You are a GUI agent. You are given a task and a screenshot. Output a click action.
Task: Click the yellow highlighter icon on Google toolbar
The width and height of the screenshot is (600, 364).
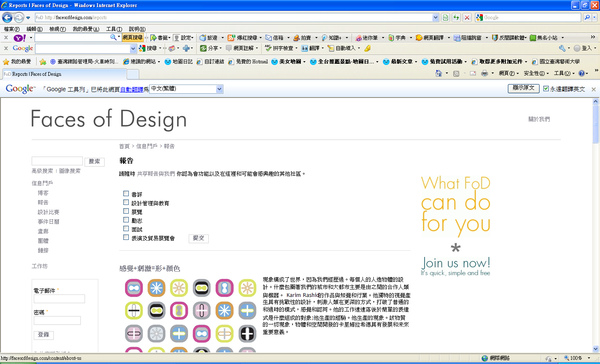[x=367, y=48]
